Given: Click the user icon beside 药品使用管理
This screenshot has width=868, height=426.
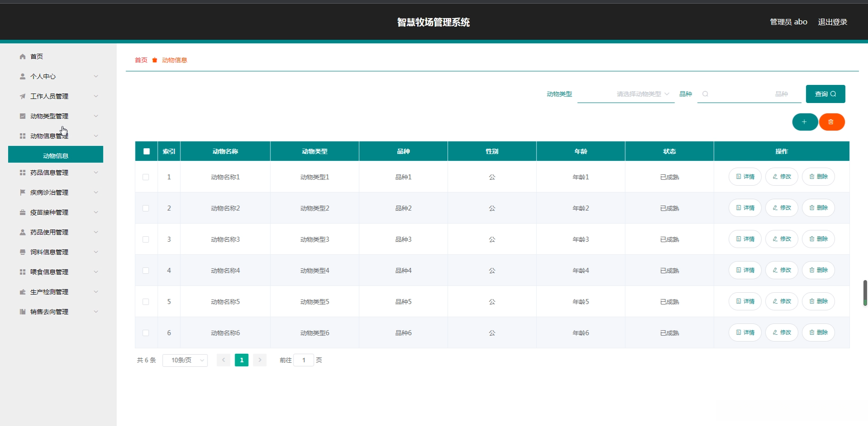Looking at the screenshot, I should pos(23,232).
